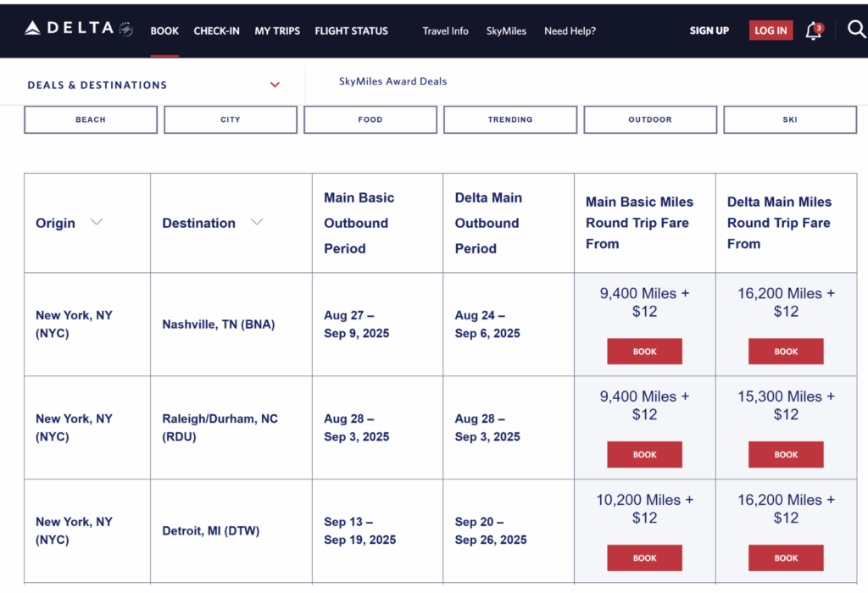The width and height of the screenshot is (868, 593).
Task: Click the LOG IN button
Action: coord(771,30)
